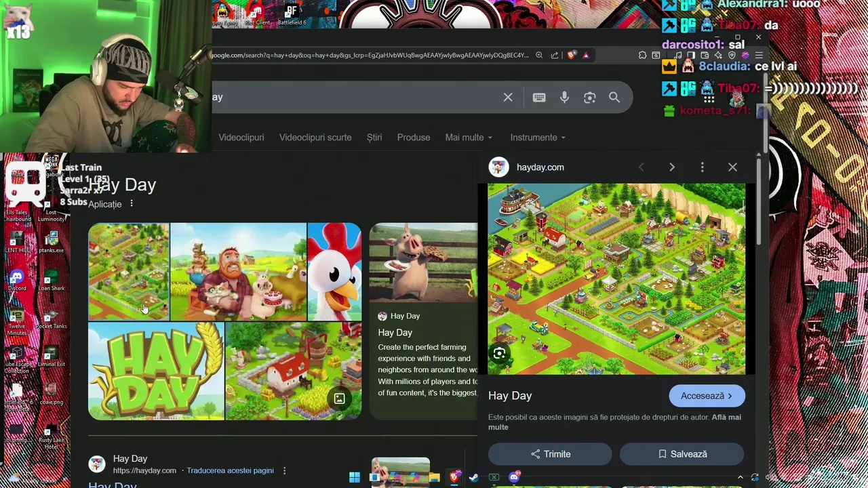
Task: Switch to Știri search tab
Action: coord(374,138)
